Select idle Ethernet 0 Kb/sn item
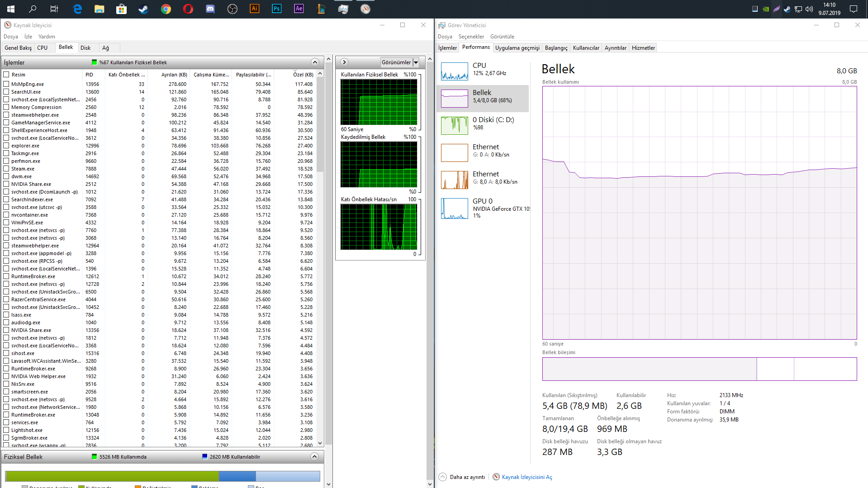This screenshot has width=868, height=488. (483, 153)
